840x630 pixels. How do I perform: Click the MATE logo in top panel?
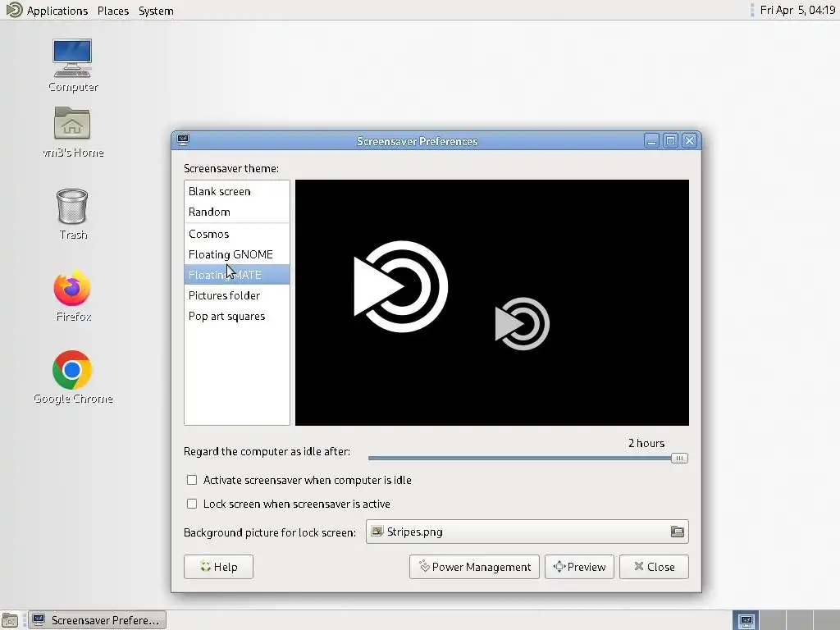[14, 10]
